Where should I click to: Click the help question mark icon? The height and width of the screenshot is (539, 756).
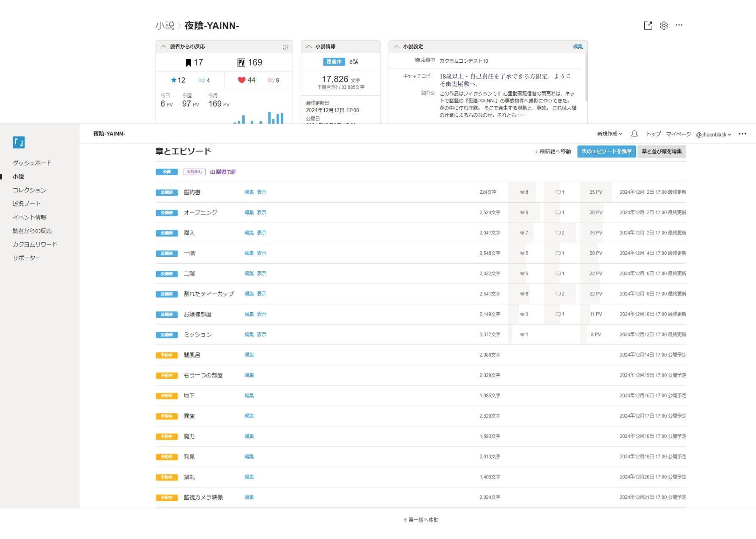(x=285, y=47)
